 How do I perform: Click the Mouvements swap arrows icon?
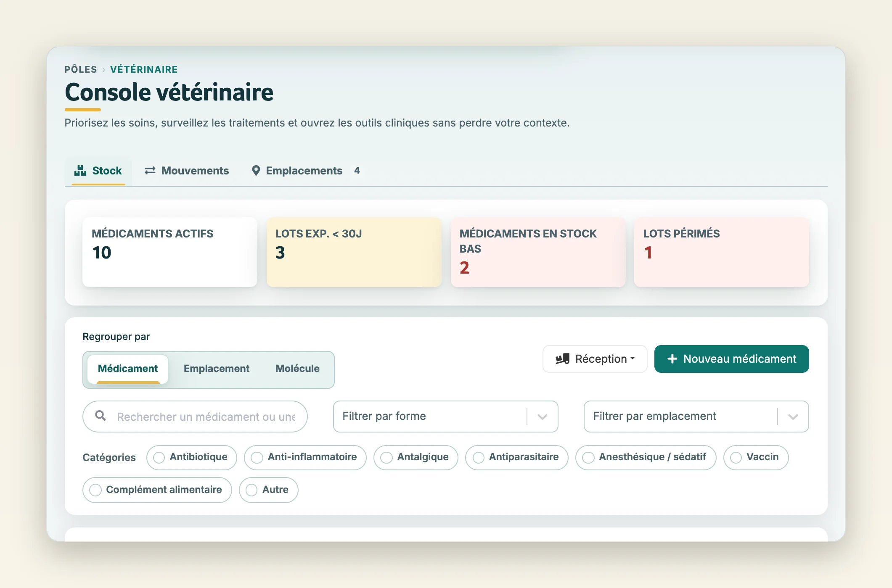pyautogui.click(x=150, y=171)
